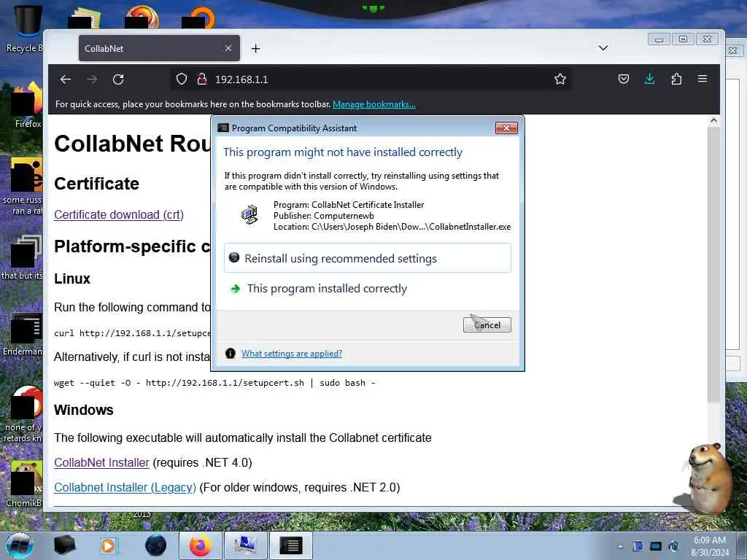
Task: Click the CollabNet installer program icon
Action: point(249,215)
